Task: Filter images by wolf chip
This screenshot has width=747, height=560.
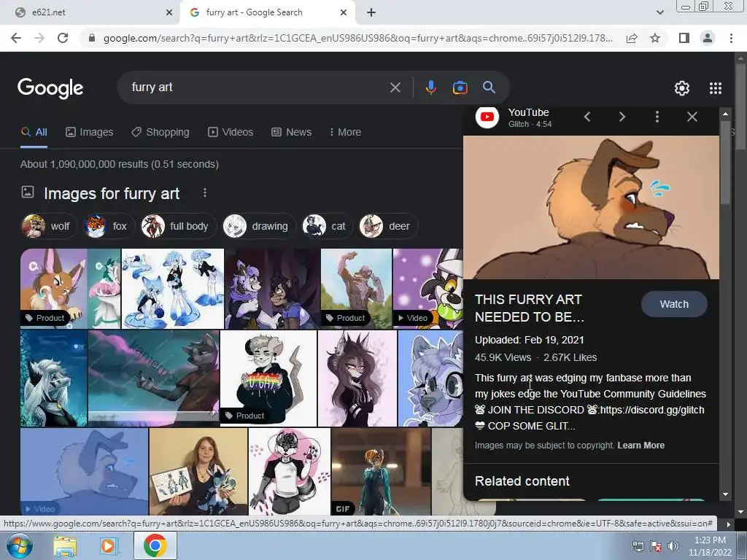Action: (x=49, y=226)
